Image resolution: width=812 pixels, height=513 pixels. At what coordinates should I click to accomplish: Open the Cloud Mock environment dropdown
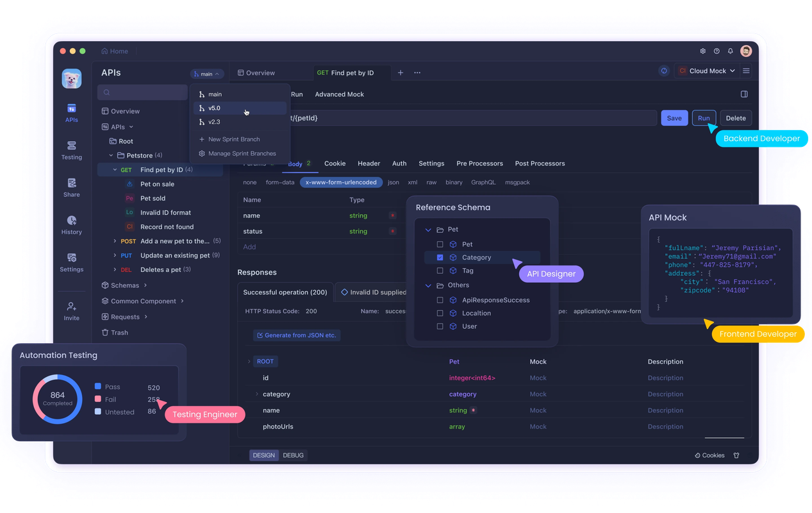707,71
